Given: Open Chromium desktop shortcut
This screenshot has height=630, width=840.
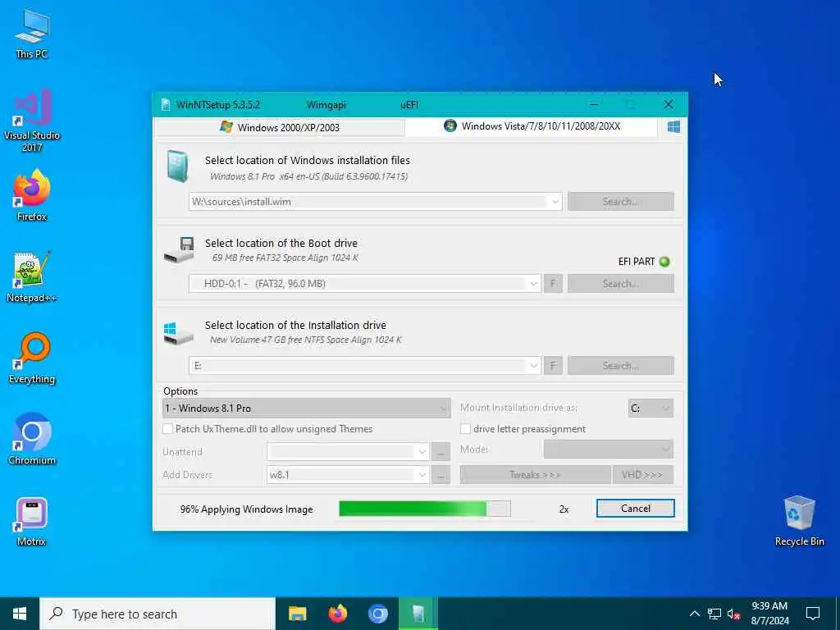Looking at the screenshot, I should pos(32,440).
